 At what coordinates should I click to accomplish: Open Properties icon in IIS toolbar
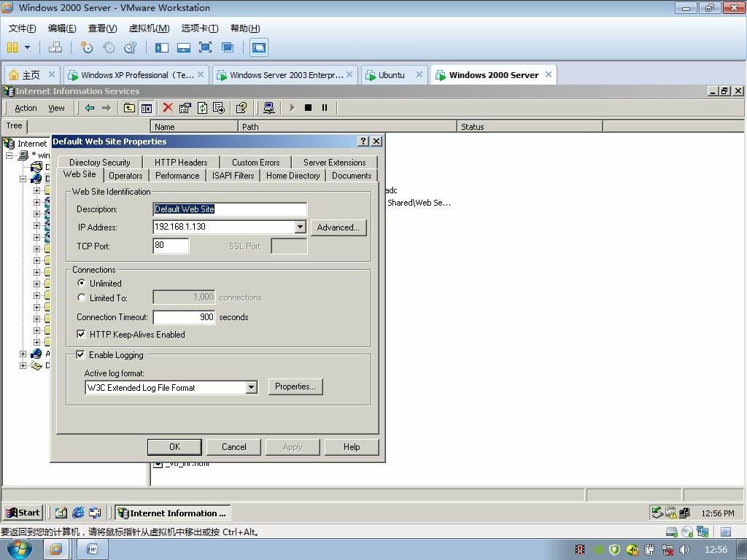(x=185, y=108)
